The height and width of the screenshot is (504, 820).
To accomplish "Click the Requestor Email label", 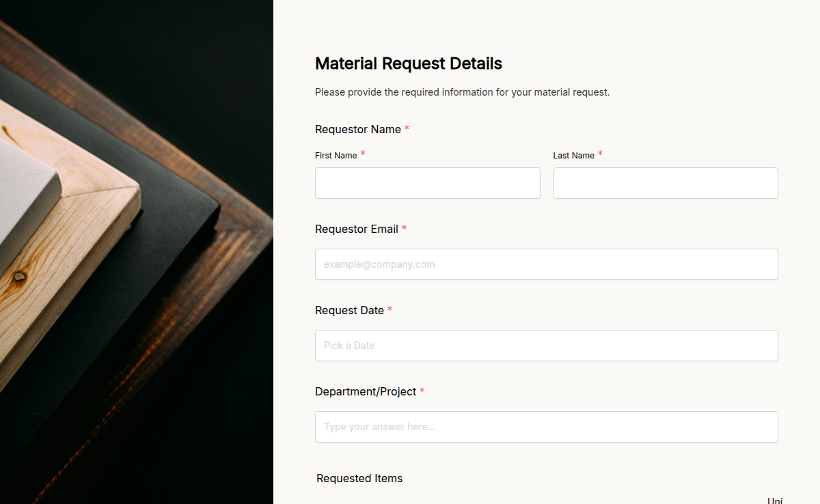I will click(x=356, y=229).
